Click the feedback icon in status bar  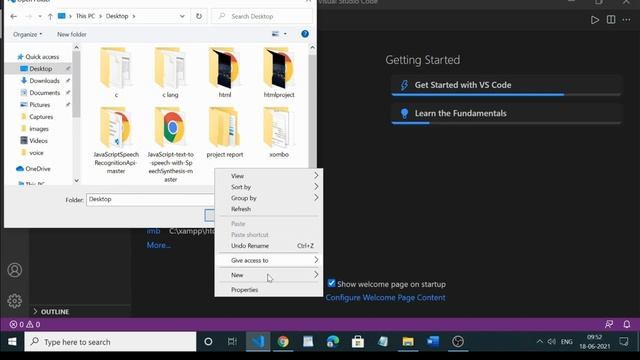point(609,324)
